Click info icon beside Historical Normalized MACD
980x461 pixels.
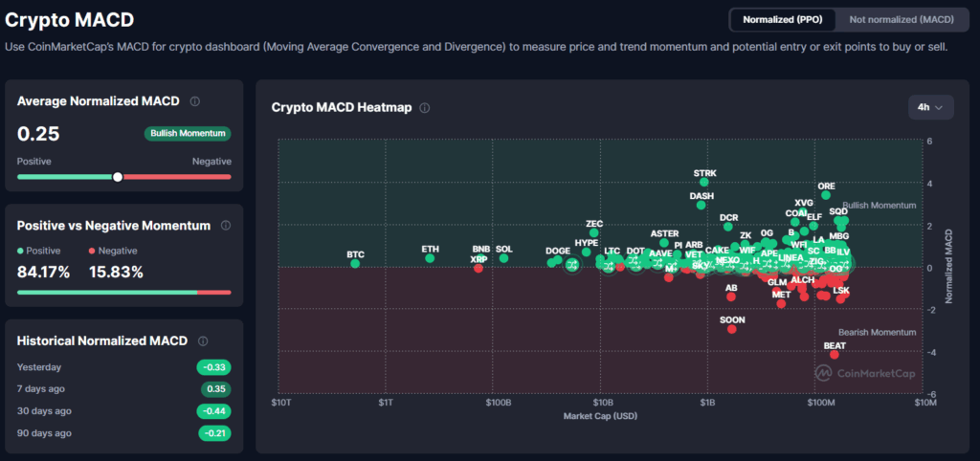click(203, 340)
